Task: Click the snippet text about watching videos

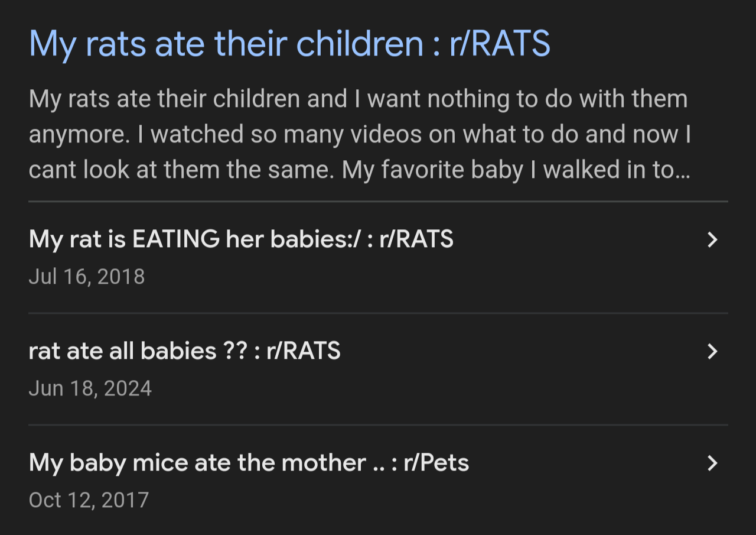Action: [359, 134]
